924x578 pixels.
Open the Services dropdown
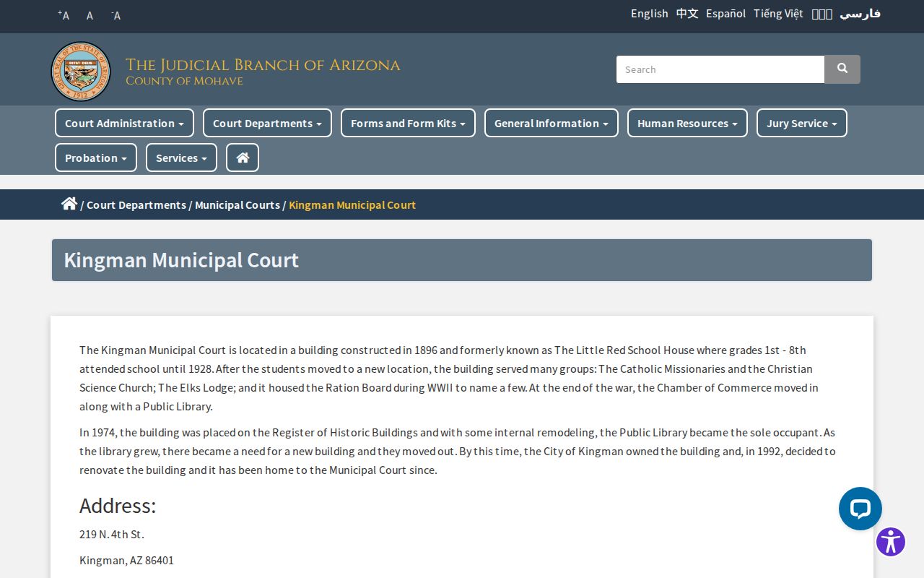click(x=181, y=158)
